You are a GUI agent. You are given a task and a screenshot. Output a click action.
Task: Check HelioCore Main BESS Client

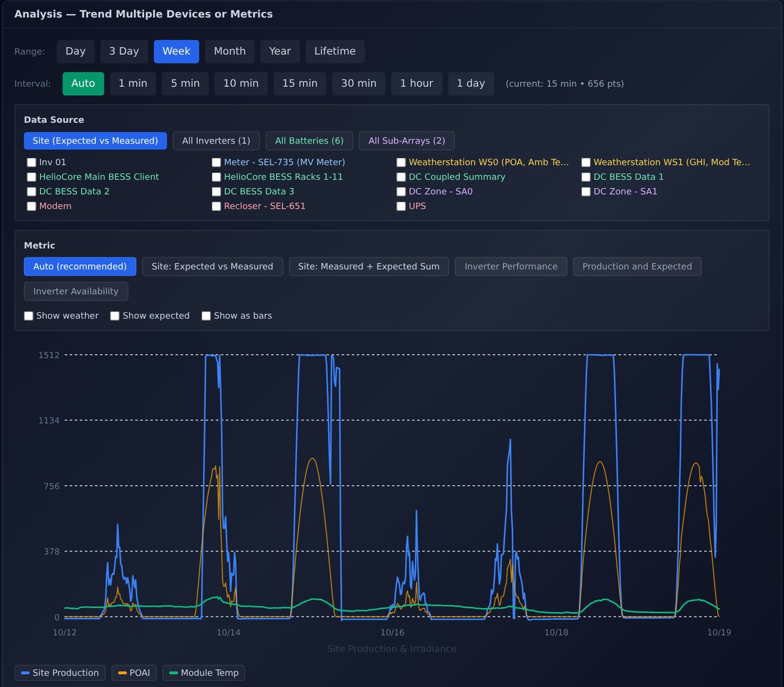pos(32,177)
